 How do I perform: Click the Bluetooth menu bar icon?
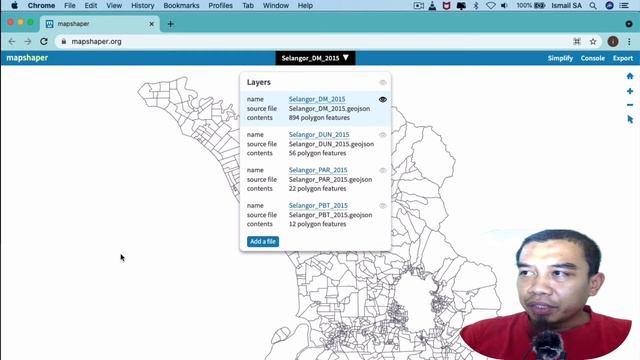(476, 6)
